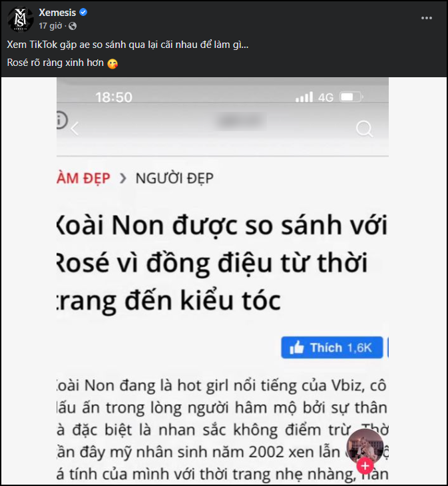
Task: Select the NGƯỜI ĐẸP breadcrumb
Action: tap(174, 178)
